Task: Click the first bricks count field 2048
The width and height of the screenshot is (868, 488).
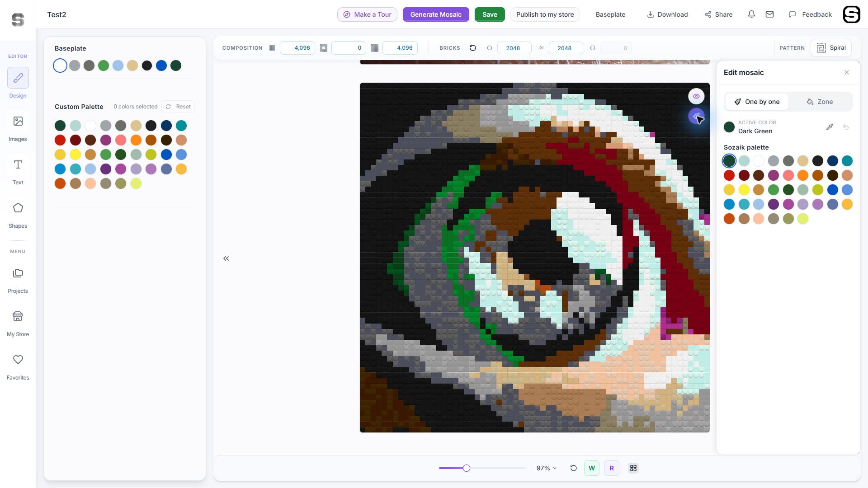Action: (514, 48)
